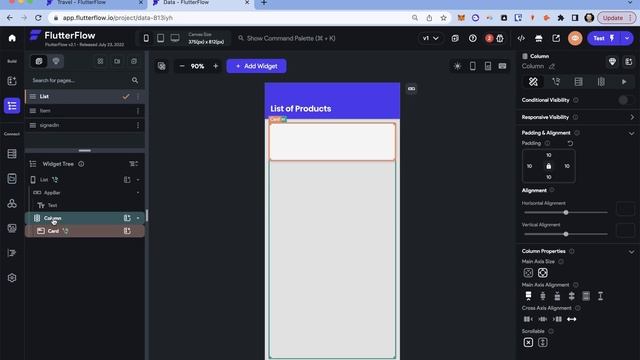
Task: Click the List of Products title
Action: [x=301, y=109]
